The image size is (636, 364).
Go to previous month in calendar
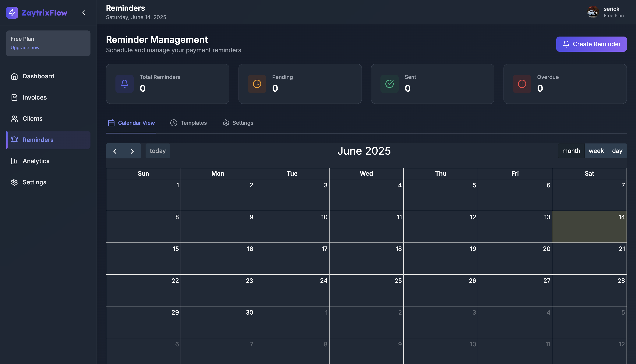(115, 151)
